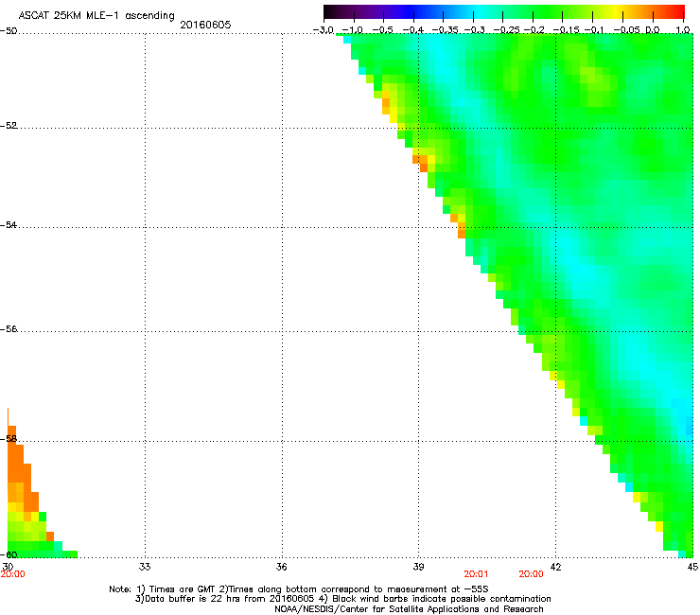Click the longitude axis label 45
Image resolution: width=700 pixels, height=615 pixels.
point(692,567)
